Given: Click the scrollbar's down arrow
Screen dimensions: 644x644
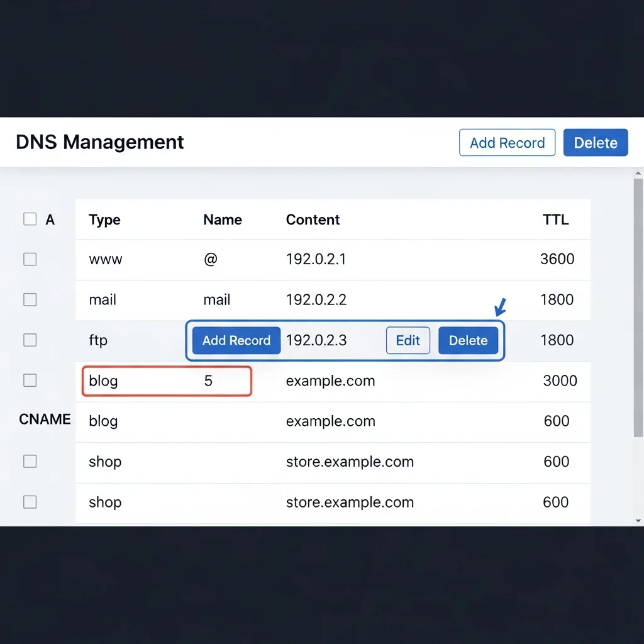Looking at the screenshot, I should click(x=637, y=520).
